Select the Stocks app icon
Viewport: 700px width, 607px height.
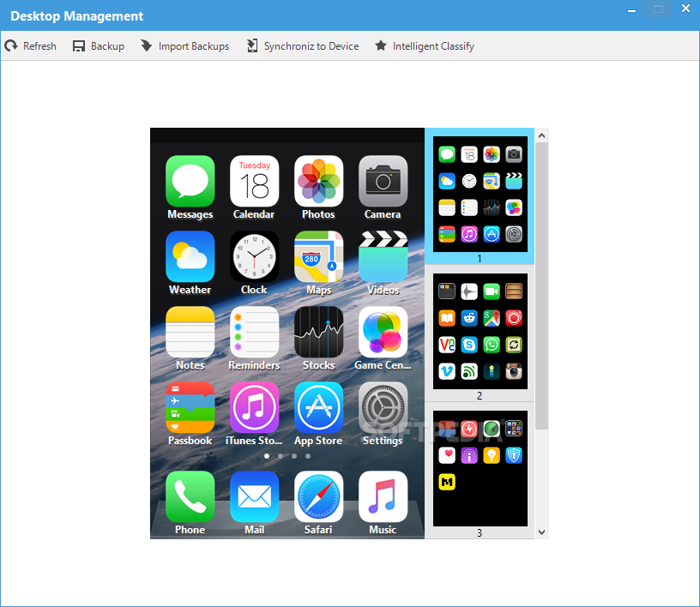click(x=319, y=332)
